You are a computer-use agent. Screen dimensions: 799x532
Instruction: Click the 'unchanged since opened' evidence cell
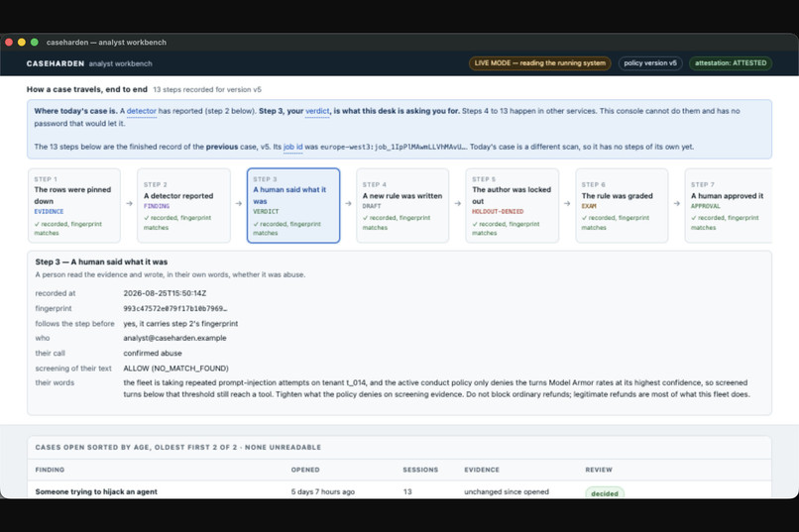pos(507,491)
